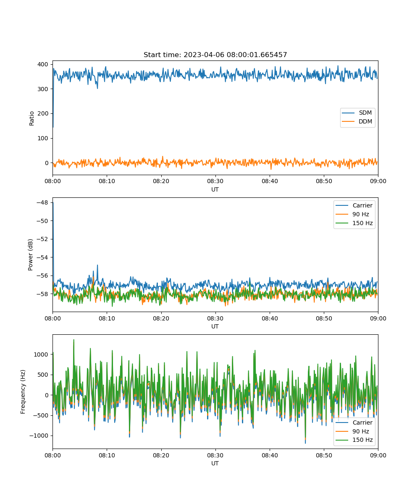Click 08:10 tick under the Ratio plot

[x=107, y=181]
